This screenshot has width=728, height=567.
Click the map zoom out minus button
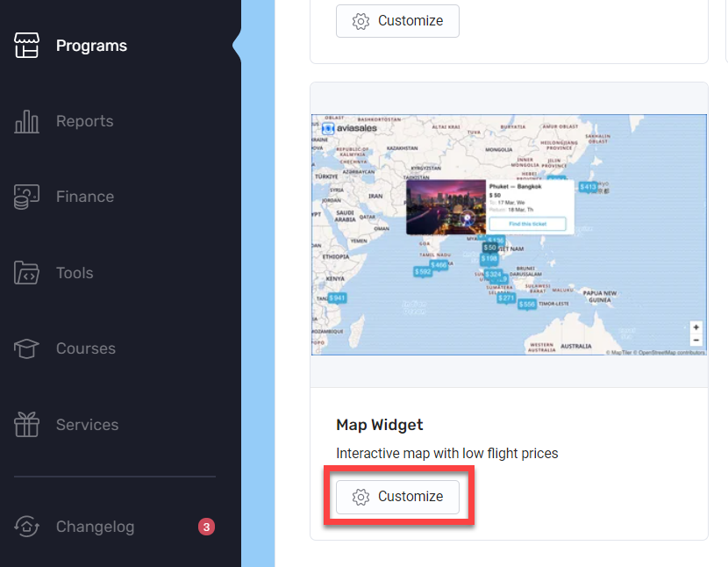click(696, 341)
